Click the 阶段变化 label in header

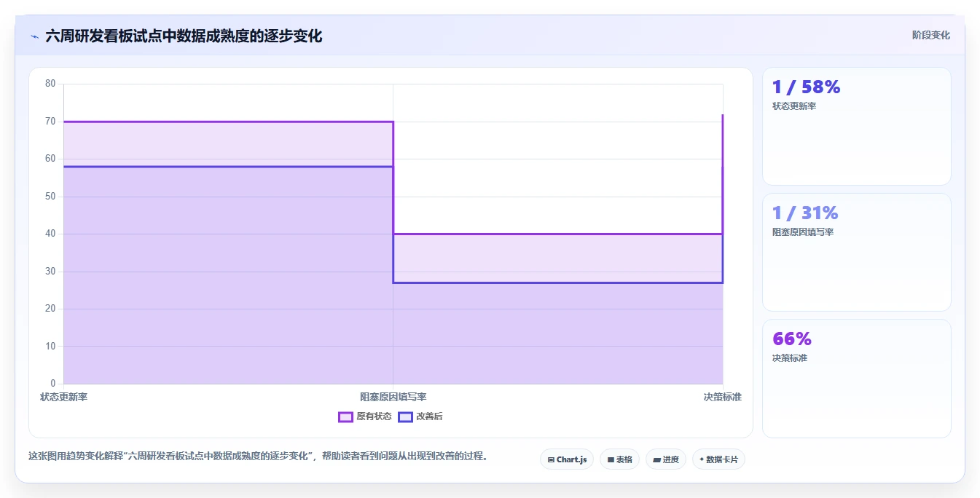click(930, 35)
